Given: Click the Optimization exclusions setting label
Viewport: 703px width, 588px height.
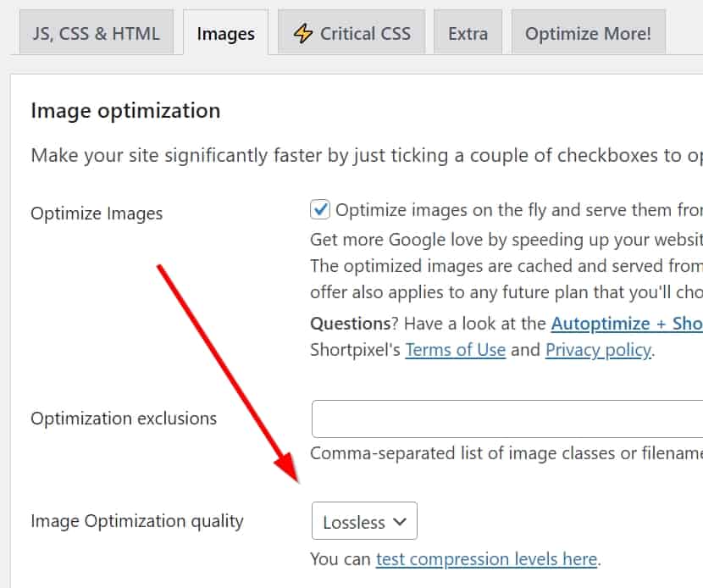Looking at the screenshot, I should coord(124,419).
